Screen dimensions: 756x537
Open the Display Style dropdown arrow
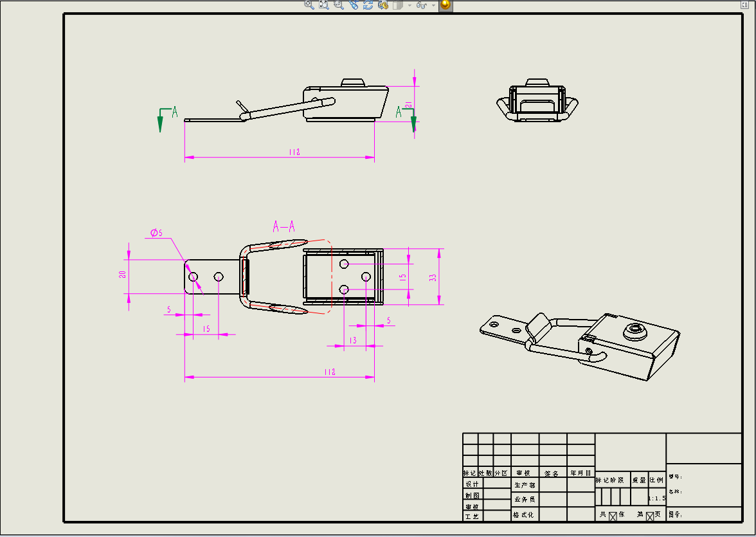[x=410, y=5]
